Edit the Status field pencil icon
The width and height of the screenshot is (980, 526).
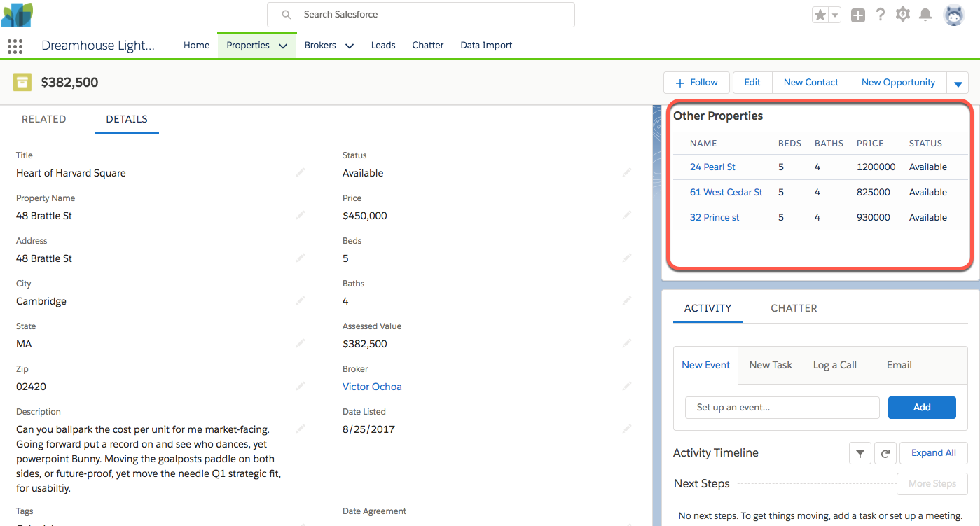click(627, 172)
